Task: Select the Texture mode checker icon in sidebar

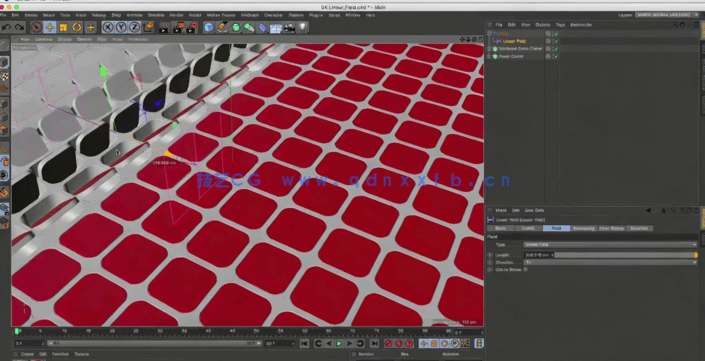Action: pyautogui.click(x=4, y=76)
